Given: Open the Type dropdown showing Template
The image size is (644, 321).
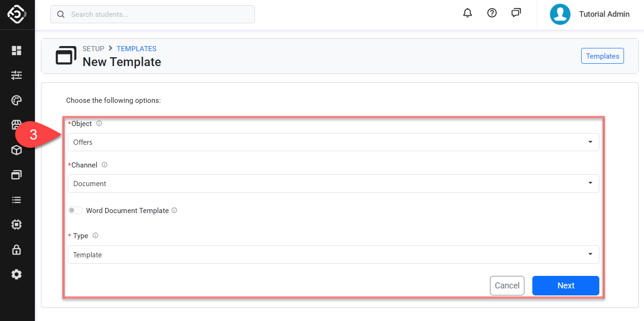Looking at the screenshot, I should [333, 254].
